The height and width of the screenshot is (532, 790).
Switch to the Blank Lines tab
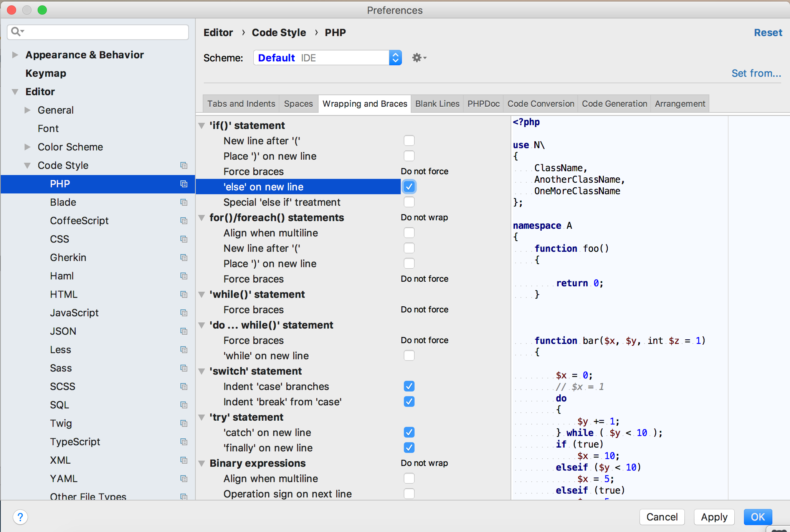pos(437,104)
